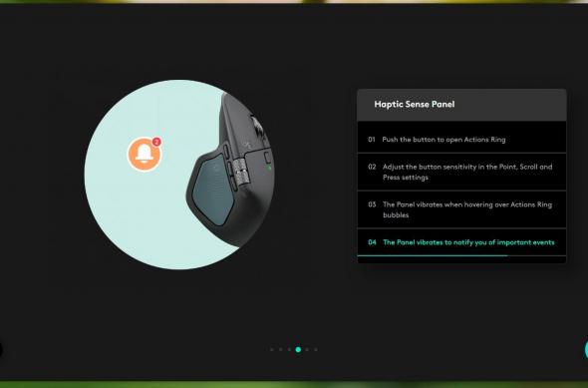588x388 pixels.
Task: Select step 03 Panel vibrates when hovering over bubbles
Action: [x=461, y=209]
